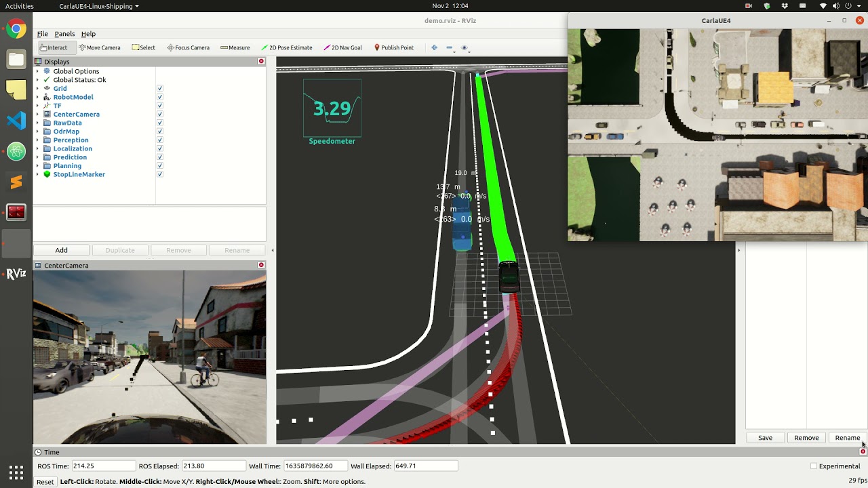Close the Time panel

(x=863, y=451)
